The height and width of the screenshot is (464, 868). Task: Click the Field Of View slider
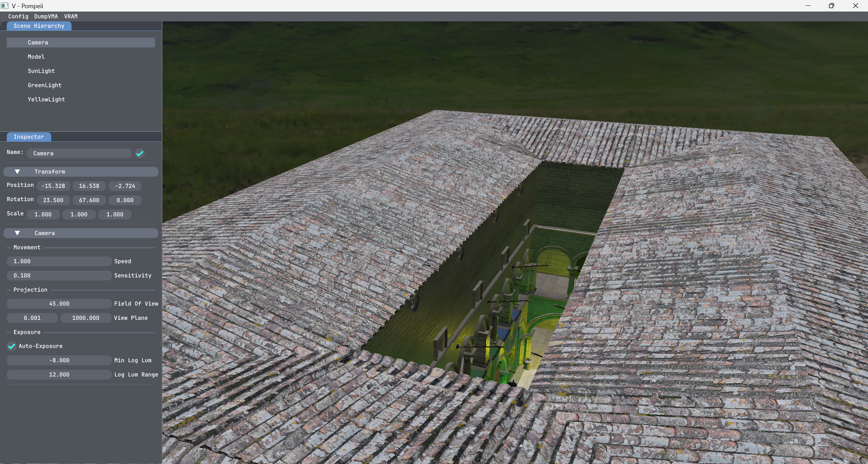[x=59, y=304]
